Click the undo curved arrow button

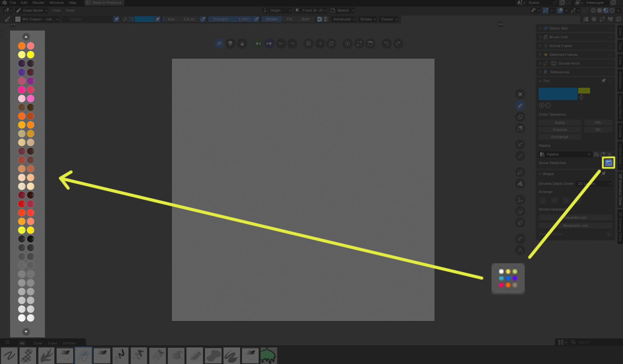[386, 44]
